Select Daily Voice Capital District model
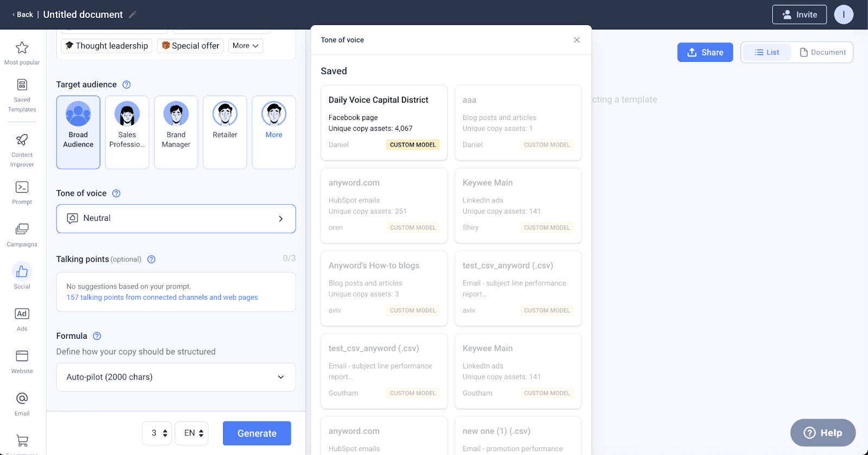The image size is (868, 455). coord(384,123)
